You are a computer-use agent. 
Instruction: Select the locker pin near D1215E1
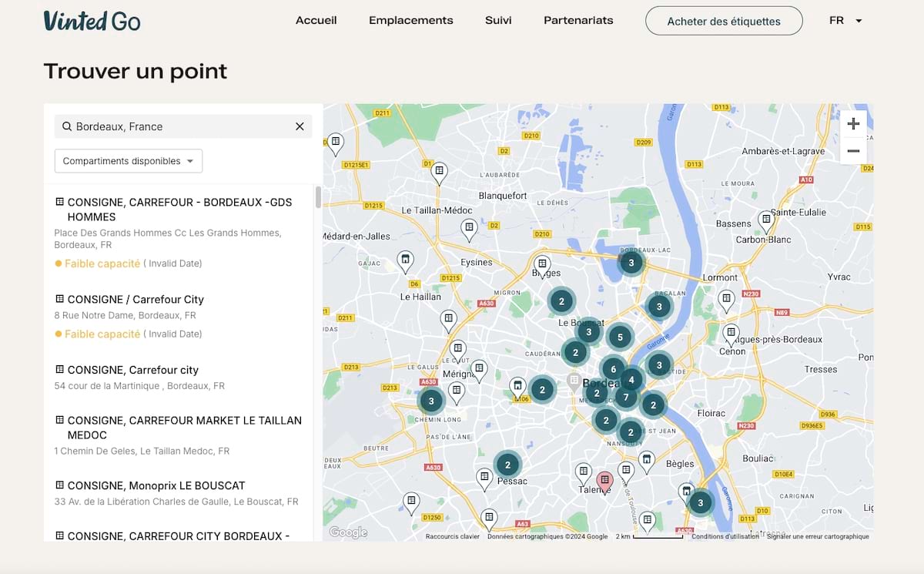click(335, 143)
